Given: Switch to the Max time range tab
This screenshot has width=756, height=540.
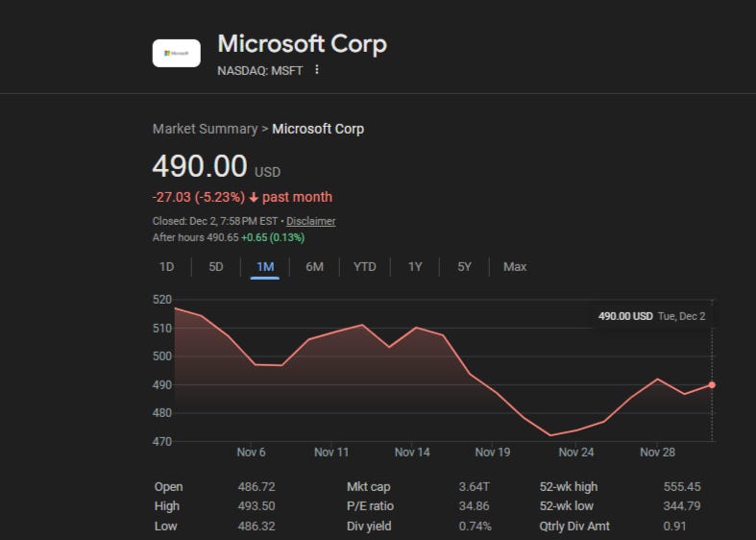Looking at the screenshot, I should 515,266.
